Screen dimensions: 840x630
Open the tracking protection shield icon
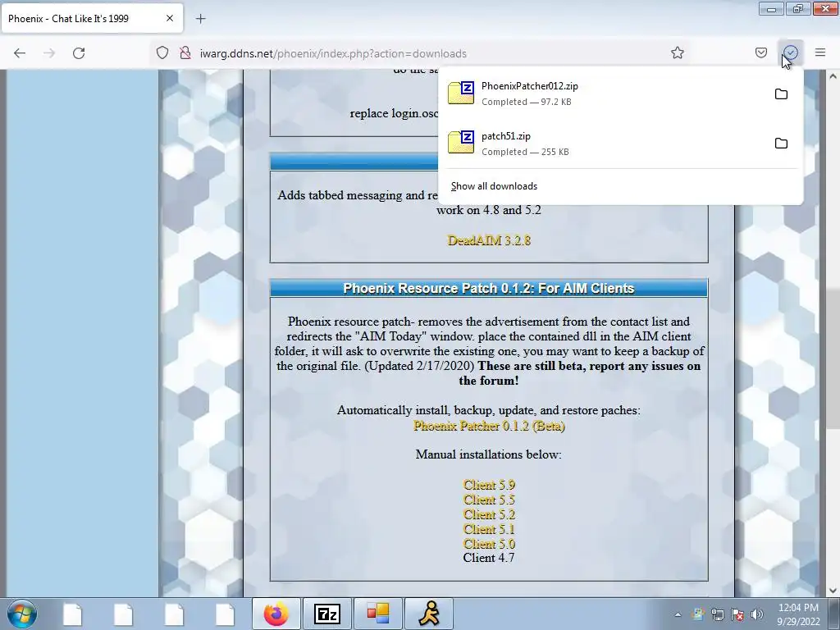tap(162, 53)
